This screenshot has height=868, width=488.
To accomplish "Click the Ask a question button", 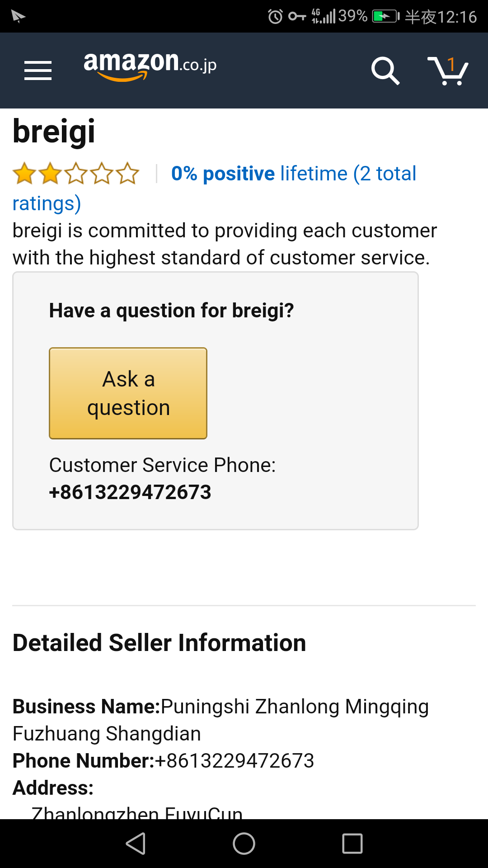I will [128, 393].
